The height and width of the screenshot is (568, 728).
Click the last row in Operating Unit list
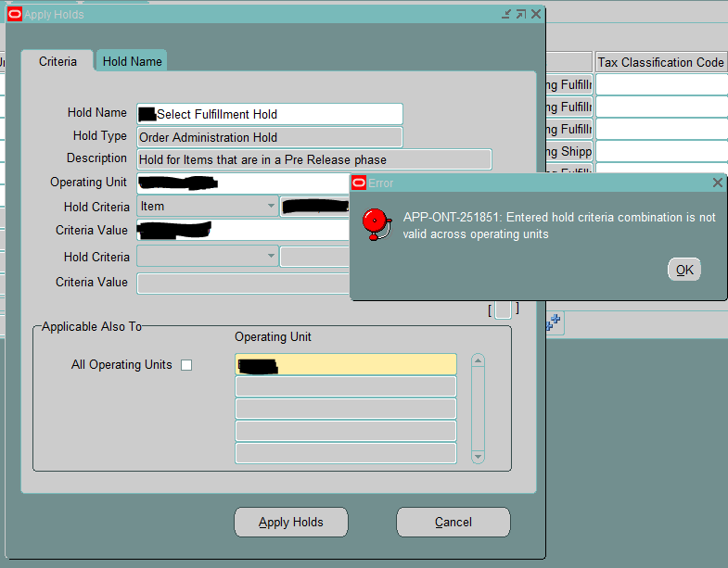coord(346,453)
